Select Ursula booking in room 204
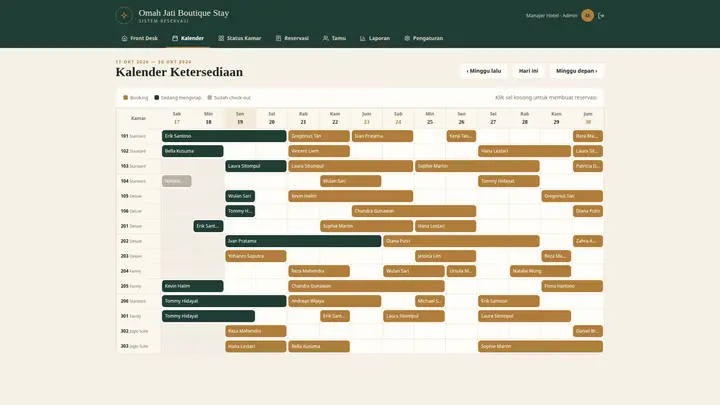The image size is (720, 405). coord(461,271)
